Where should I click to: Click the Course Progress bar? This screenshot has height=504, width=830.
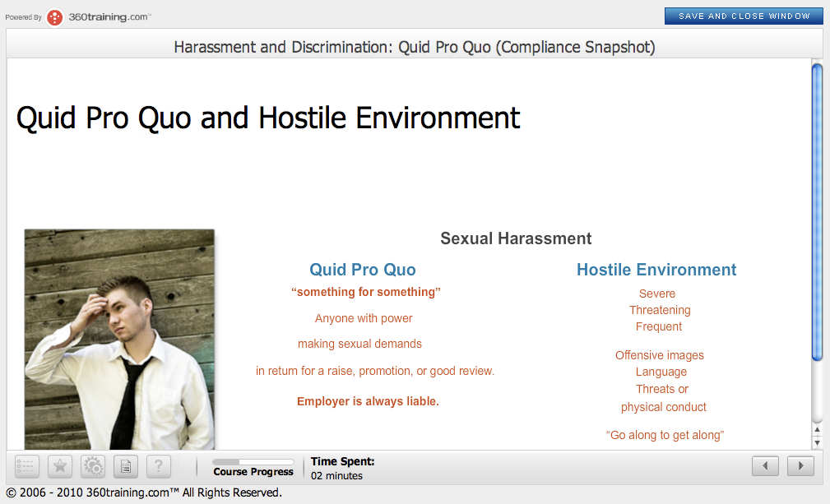[253, 463]
